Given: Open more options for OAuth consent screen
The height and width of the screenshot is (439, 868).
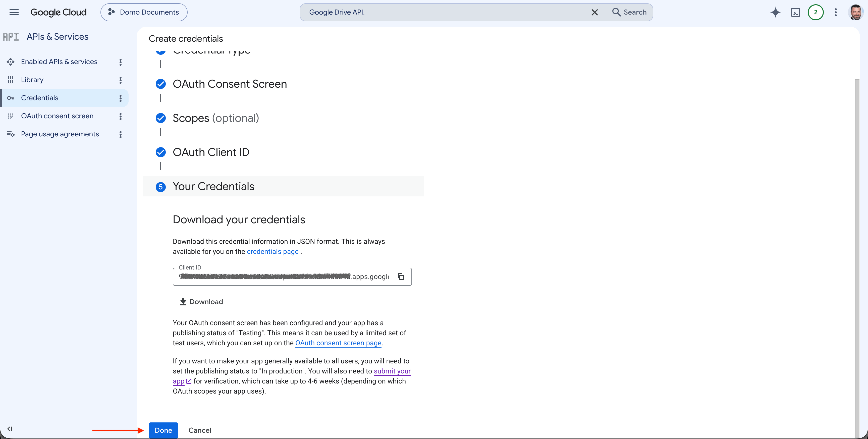Looking at the screenshot, I should click(120, 117).
